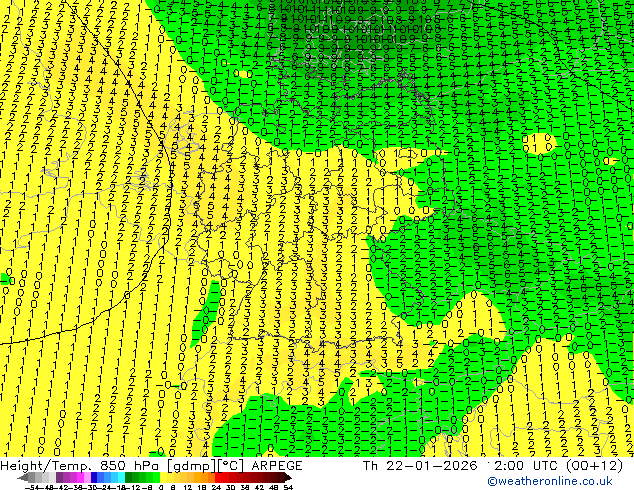
Task: Click the bright red legend swatch above 24
Action: (218, 477)
